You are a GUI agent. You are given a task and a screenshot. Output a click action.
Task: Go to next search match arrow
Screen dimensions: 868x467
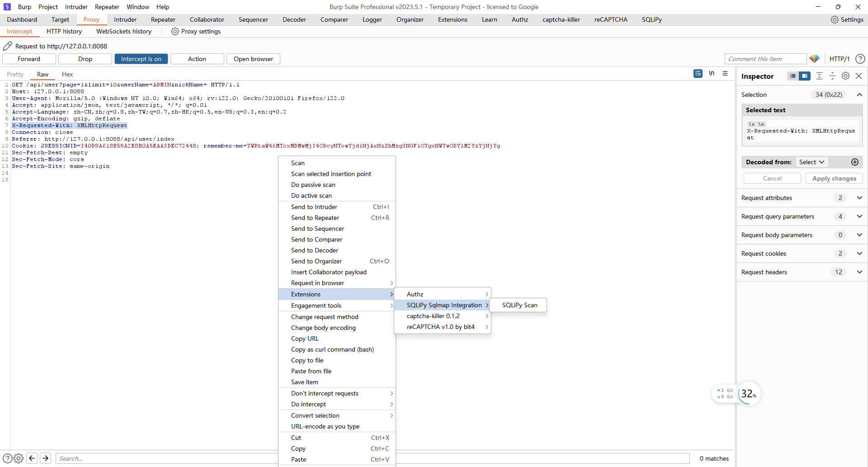(46, 458)
